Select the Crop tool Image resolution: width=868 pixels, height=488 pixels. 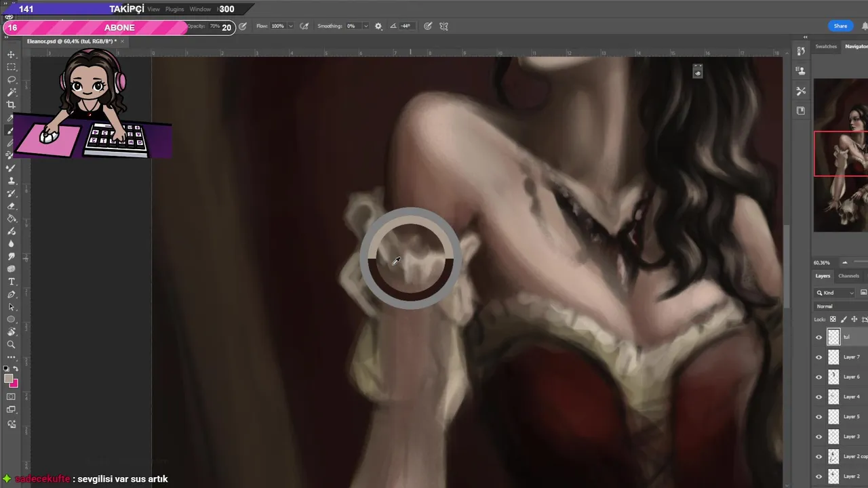click(11, 104)
